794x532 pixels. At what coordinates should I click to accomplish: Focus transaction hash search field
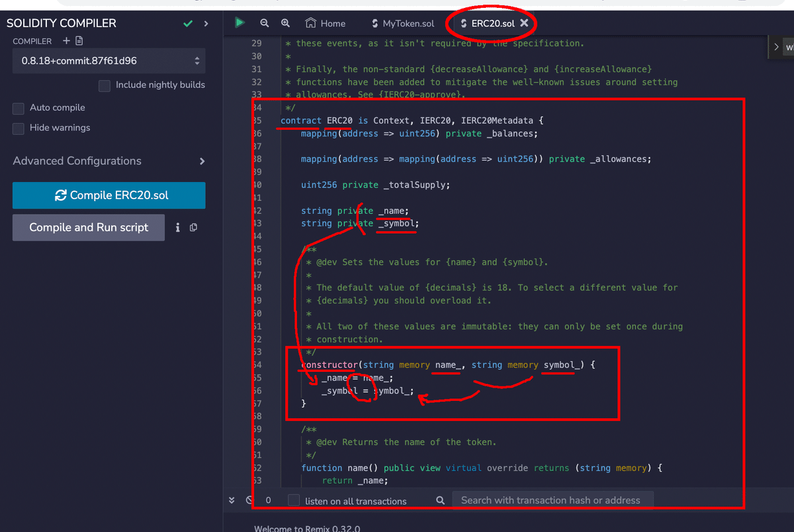(x=552, y=500)
